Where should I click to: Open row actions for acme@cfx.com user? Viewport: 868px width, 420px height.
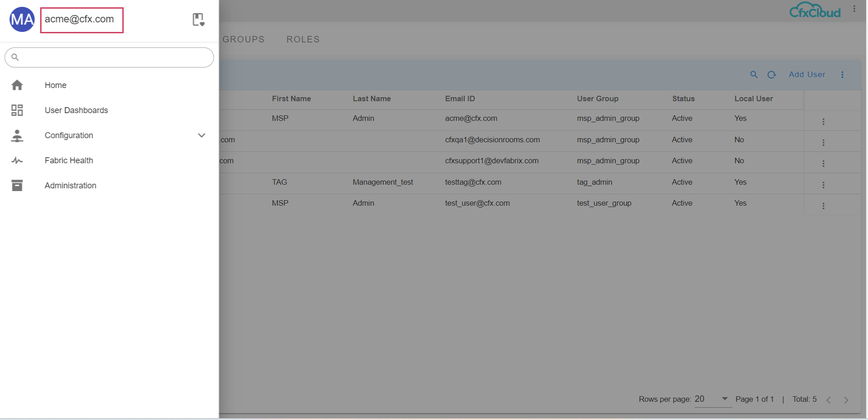pos(823,122)
